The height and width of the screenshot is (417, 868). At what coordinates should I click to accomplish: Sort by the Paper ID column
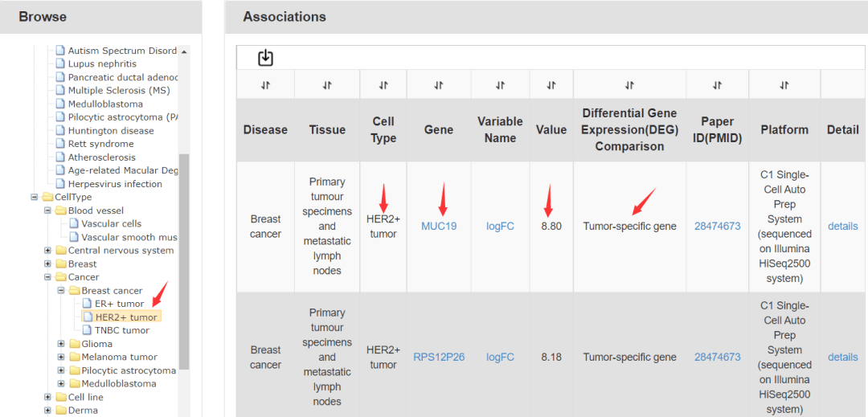[718, 85]
